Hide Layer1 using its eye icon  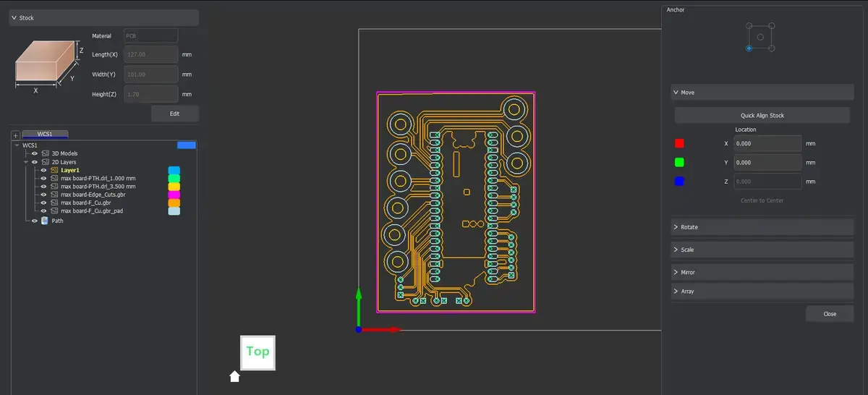(x=43, y=170)
